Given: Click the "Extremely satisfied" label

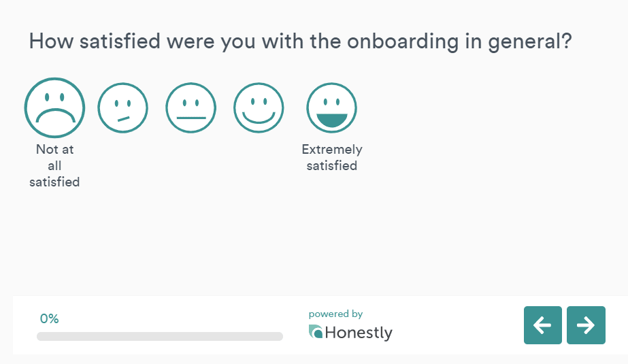Looking at the screenshot, I should coord(331,157).
